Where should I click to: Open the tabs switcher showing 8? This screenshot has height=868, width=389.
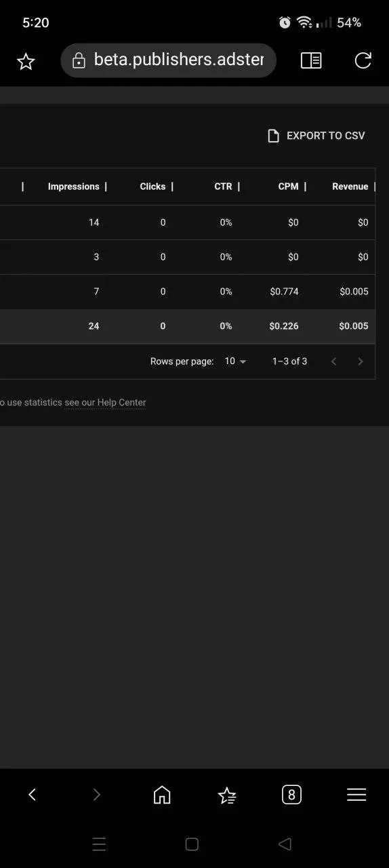coord(291,795)
